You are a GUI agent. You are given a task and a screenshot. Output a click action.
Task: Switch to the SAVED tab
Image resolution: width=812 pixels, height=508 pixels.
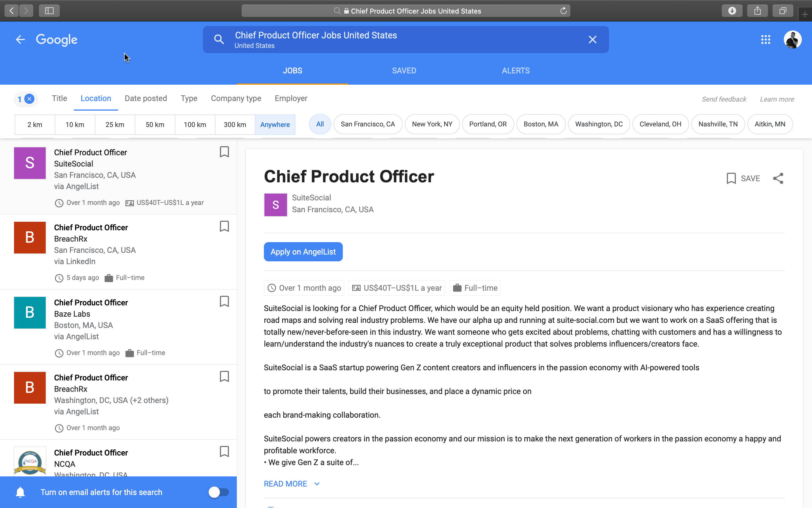pyautogui.click(x=404, y=71)
